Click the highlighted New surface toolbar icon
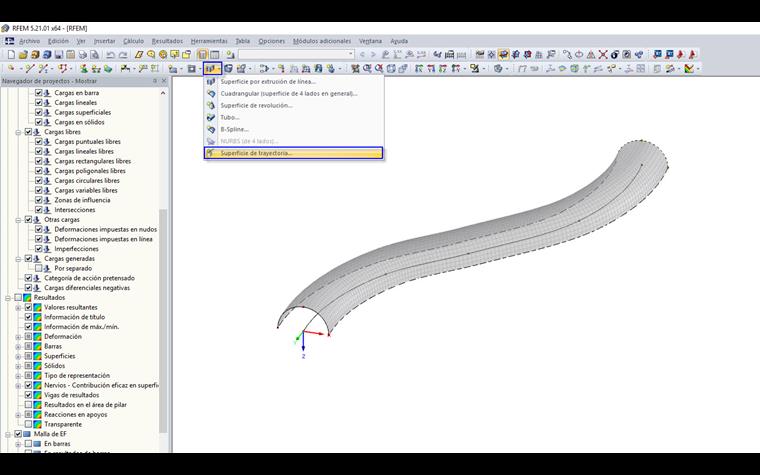The height and width of the screenshot is (475, 760). 210,69
